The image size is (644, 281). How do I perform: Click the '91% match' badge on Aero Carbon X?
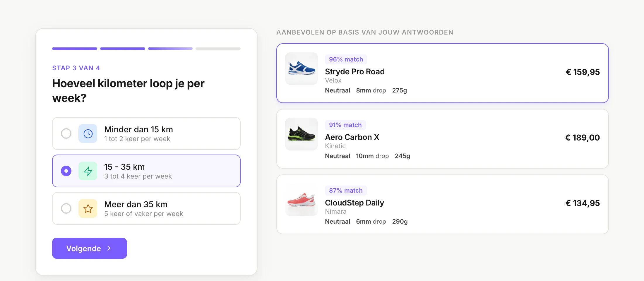pyautogui.click(x=345, y=125)
